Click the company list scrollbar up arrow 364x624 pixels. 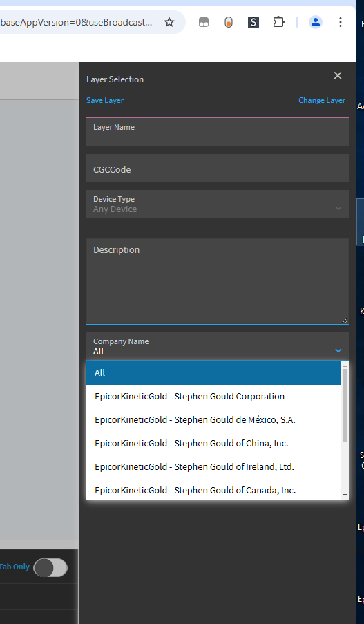(345, 366)
